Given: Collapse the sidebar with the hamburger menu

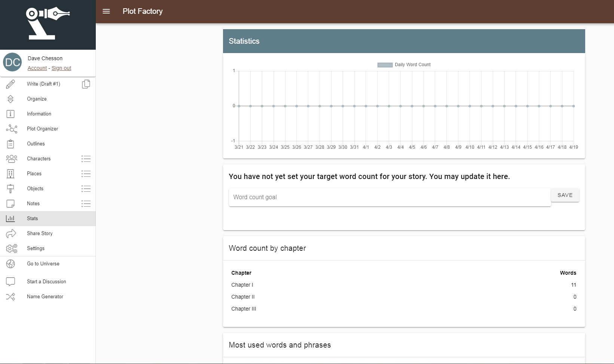Looking at the screenshot, I should tap(106, 11).
